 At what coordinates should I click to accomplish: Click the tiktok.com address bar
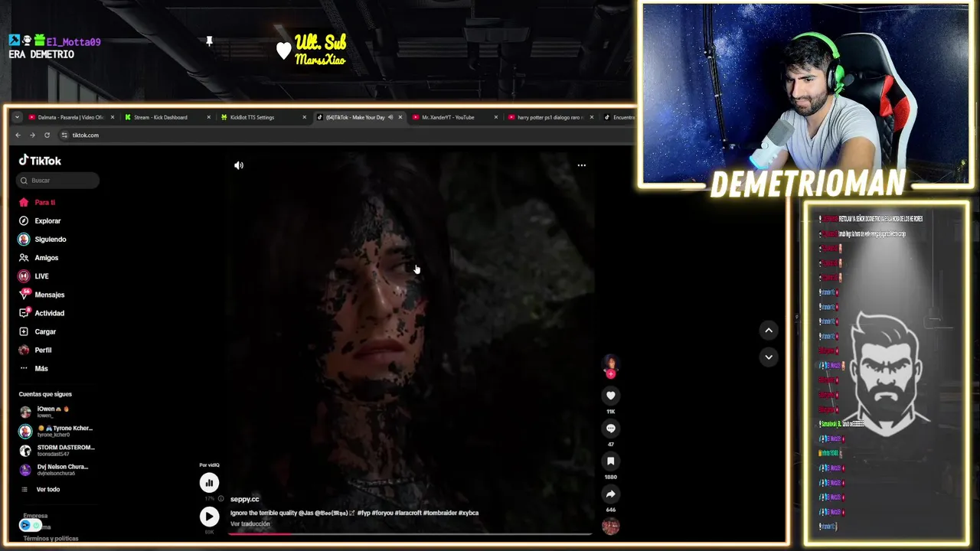click(345, 135)
